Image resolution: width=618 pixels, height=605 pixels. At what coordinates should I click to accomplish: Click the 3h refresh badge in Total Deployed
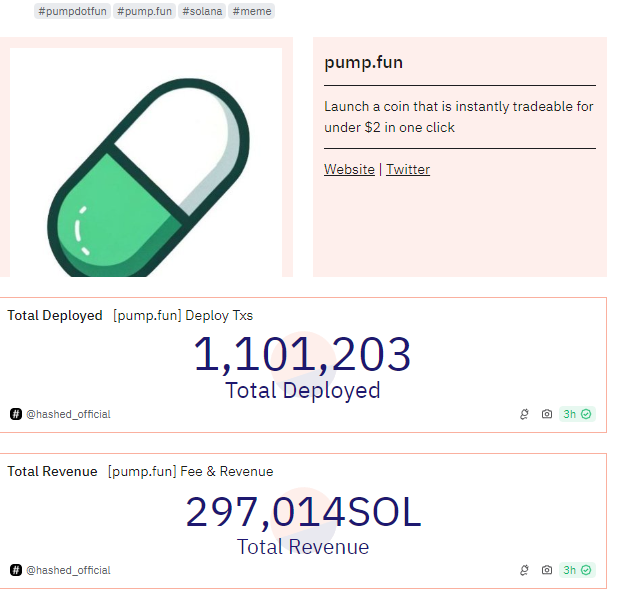click(x=577, y=414)
